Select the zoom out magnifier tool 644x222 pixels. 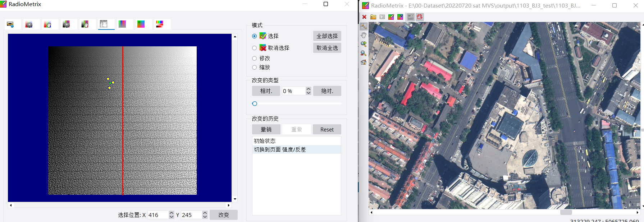point(364,53)
